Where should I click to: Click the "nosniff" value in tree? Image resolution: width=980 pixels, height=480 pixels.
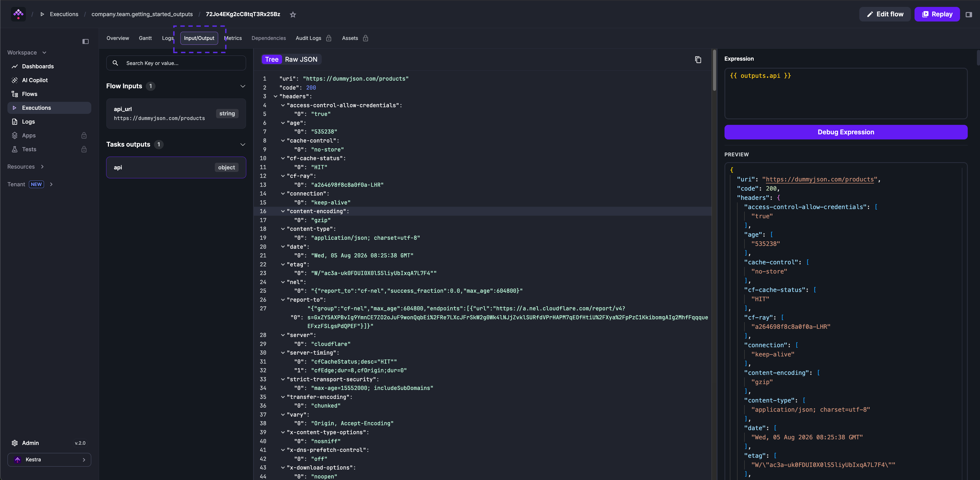coord(326,441)
